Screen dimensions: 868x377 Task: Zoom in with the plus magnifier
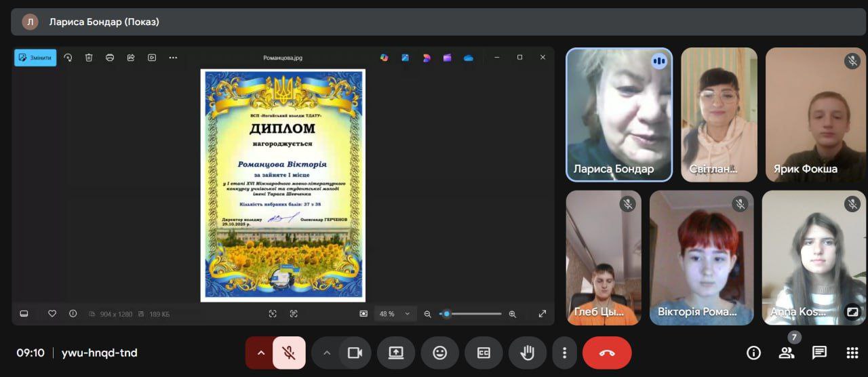513,313
